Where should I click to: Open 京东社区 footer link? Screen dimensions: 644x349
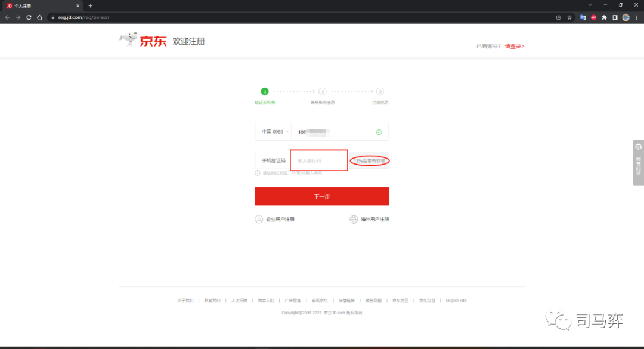pos(400,301)
